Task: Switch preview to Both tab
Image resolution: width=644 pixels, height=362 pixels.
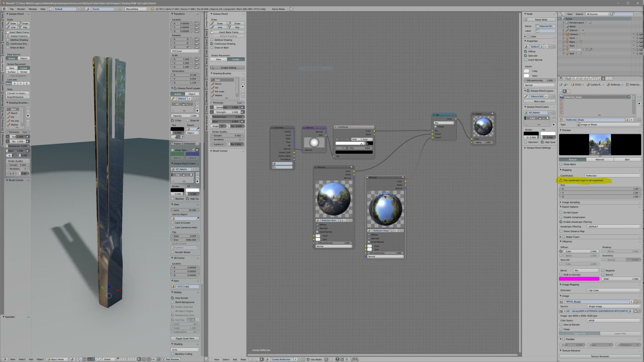Action: 627,160
